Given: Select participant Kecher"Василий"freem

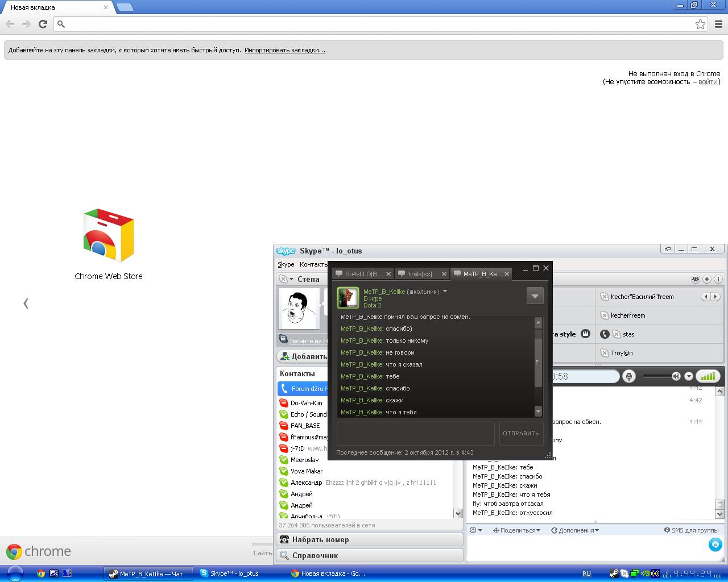Looking at the screenshot, I should (x=642, y=297).
